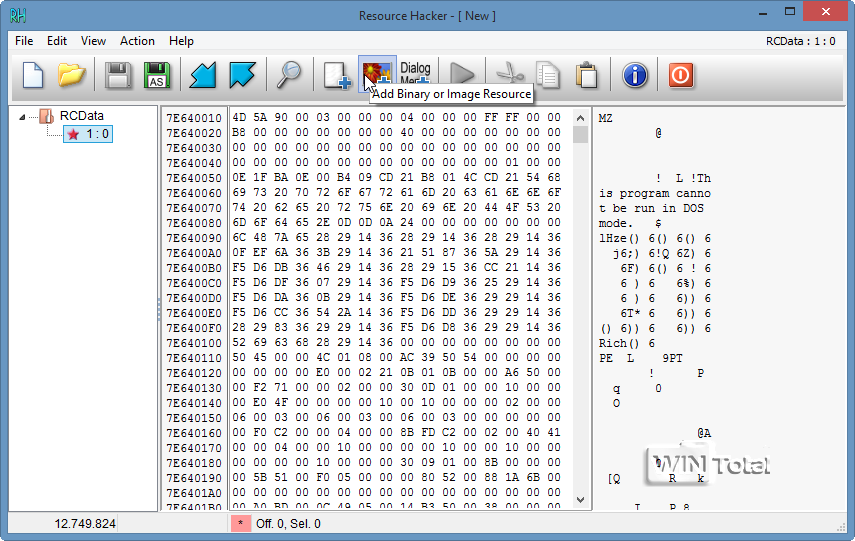Screen dimensions: 855x541
Task: Click the Resource Hacker RH title icon
Action: coord(17,15)
